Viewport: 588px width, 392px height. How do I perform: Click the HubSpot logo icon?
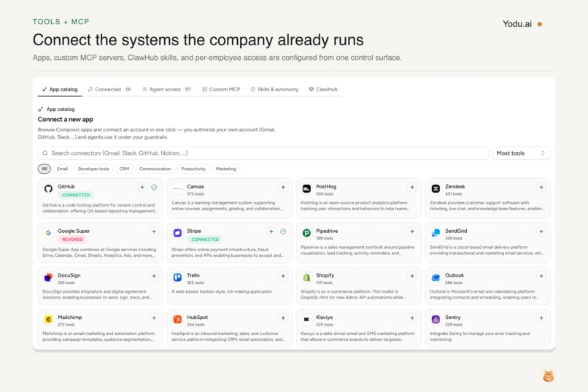[177, 319]
